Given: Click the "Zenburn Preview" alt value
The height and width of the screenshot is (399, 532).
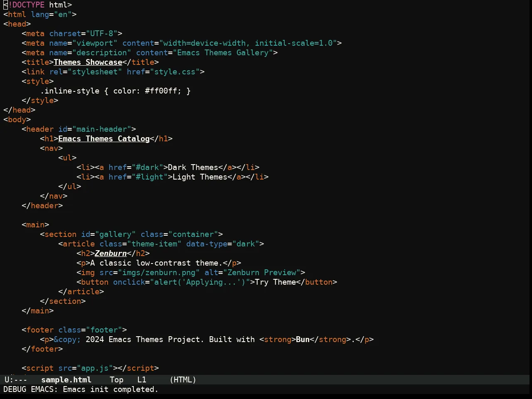Looking at the screenshot, I should [x=262, y=272].
